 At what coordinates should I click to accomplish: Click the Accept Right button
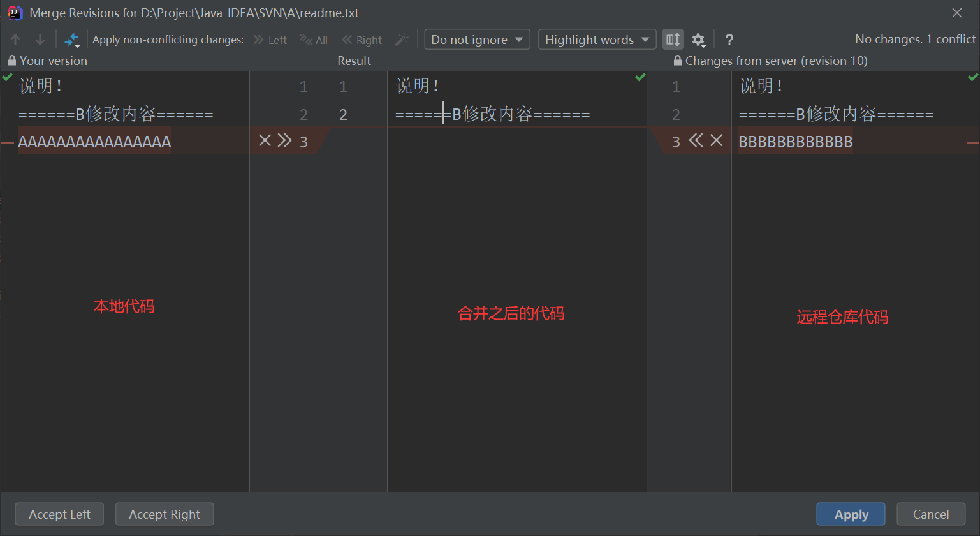[165, 514]
